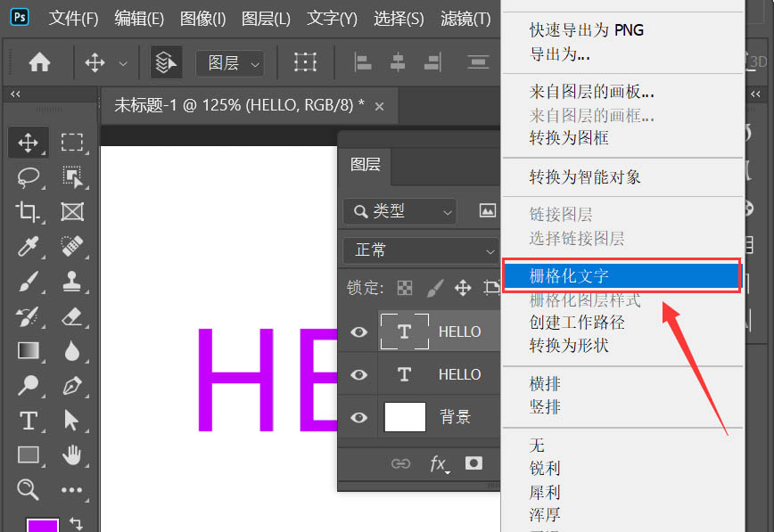Click the link layers button

click(401, 462)
